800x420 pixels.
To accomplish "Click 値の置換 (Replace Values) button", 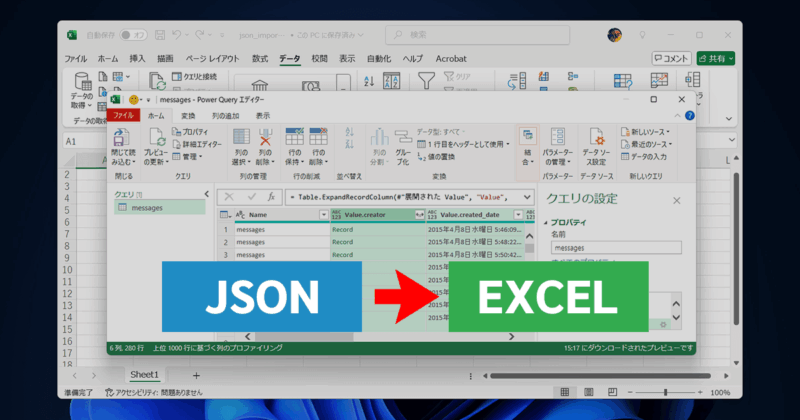I will tap(436, 157).
